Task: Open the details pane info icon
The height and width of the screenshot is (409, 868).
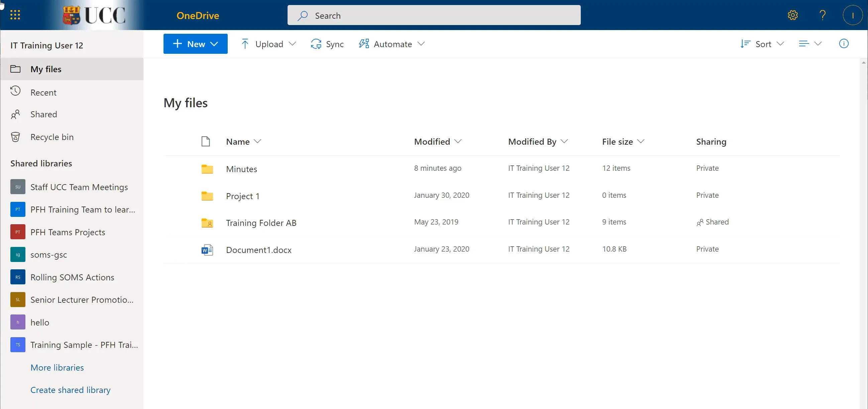Action: tap(843, 44)
